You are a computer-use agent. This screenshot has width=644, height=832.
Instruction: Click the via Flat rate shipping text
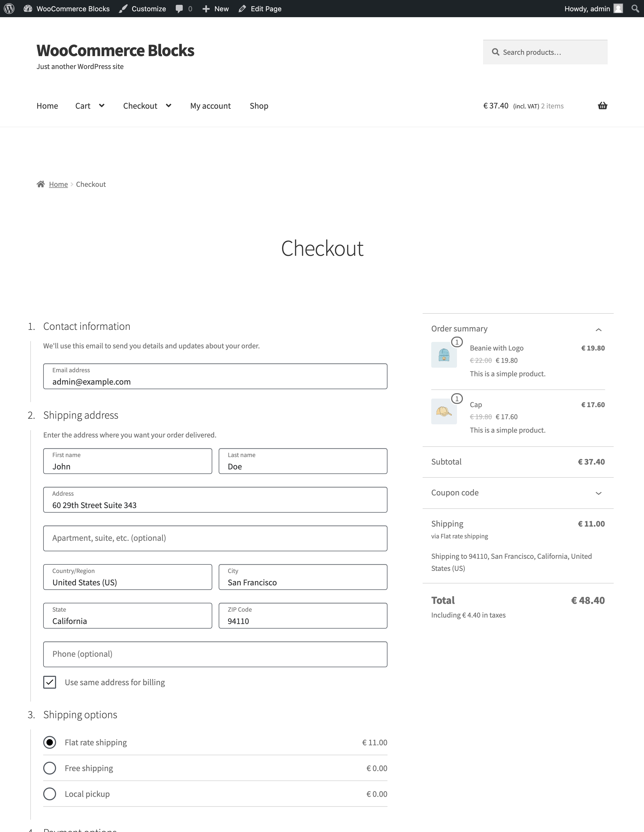[459, 536]
